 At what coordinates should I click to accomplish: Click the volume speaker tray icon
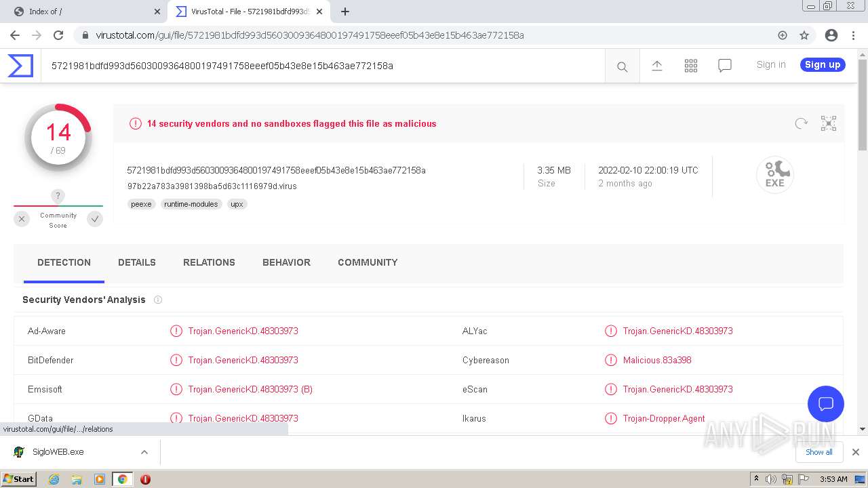point(771,479)
